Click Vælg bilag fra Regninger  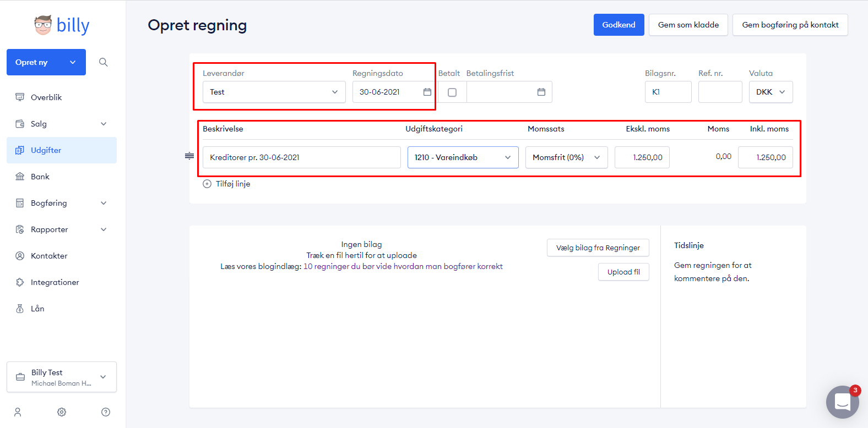tap(598, 248)
